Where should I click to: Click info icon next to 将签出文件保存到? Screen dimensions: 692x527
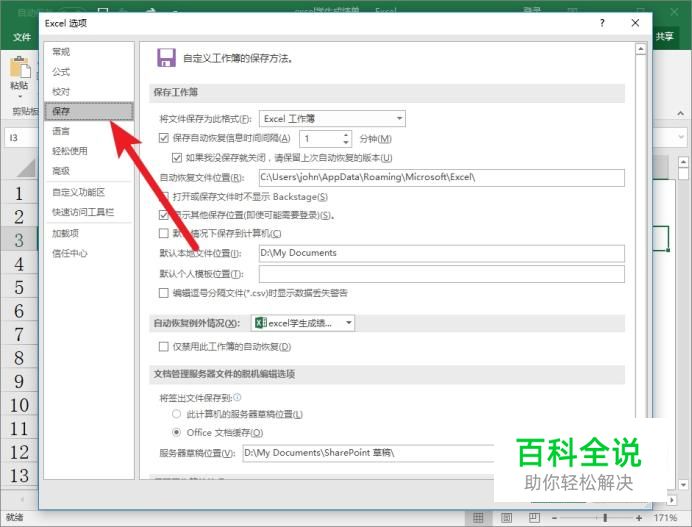237,398
